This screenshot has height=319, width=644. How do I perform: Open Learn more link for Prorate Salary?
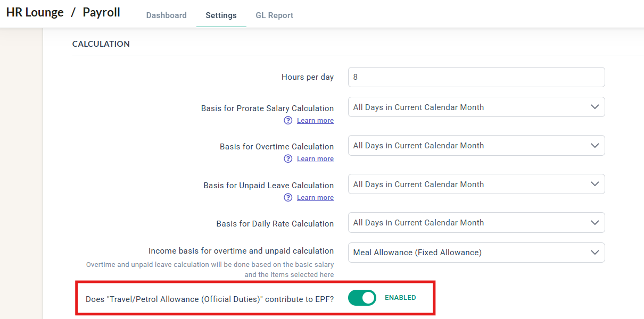(x=315, y=121)
